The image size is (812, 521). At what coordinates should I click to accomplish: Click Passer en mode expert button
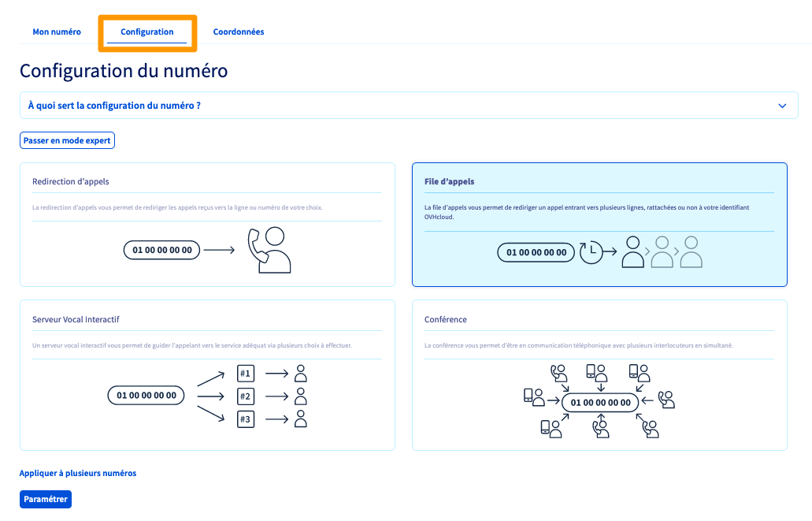tap(68, 140)
